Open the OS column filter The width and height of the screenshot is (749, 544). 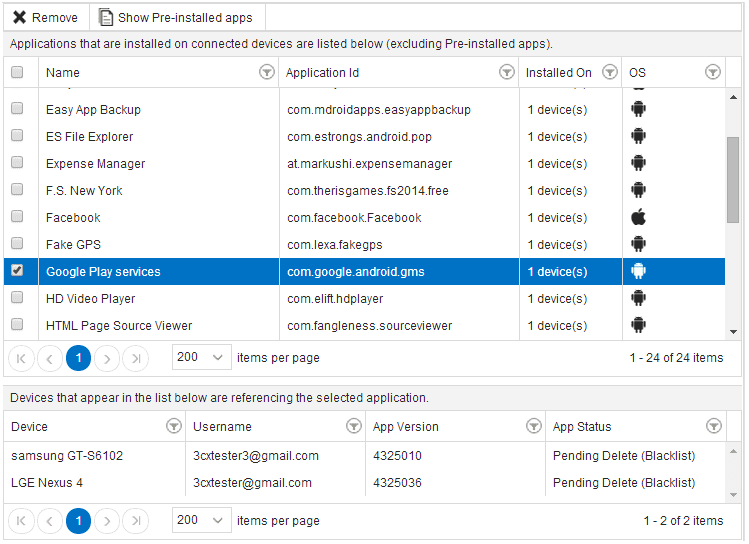[713, 72]
